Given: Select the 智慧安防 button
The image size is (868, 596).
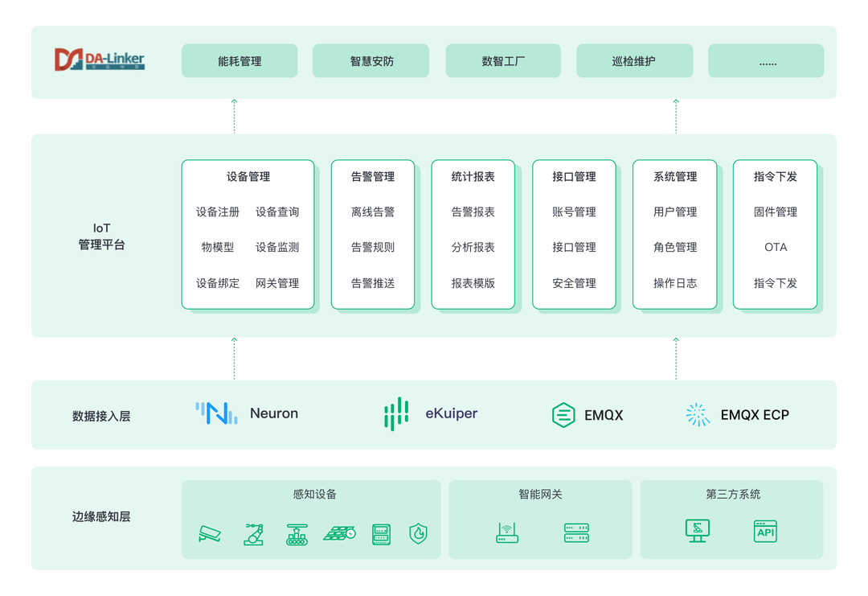Looking at the screenshot, I should tap(371, 61).
